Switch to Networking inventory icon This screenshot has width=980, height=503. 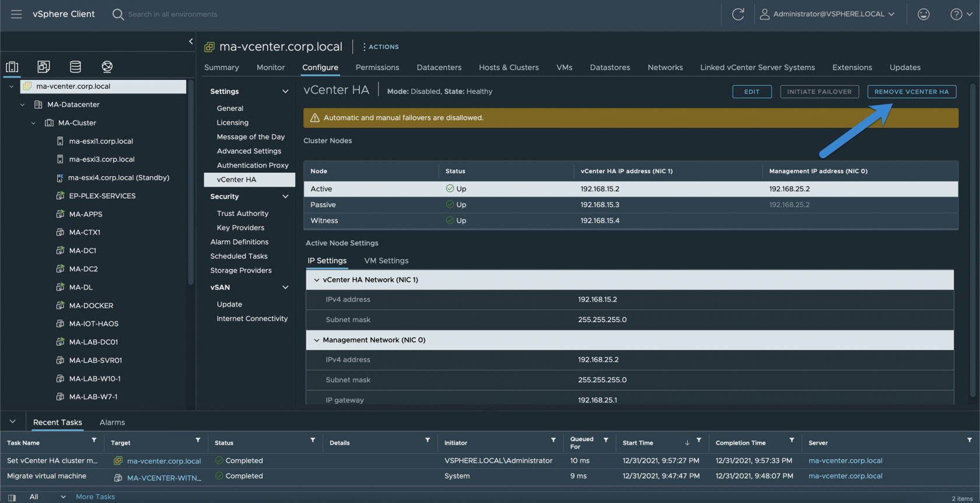pyautogui.click(x=107, y=67)
